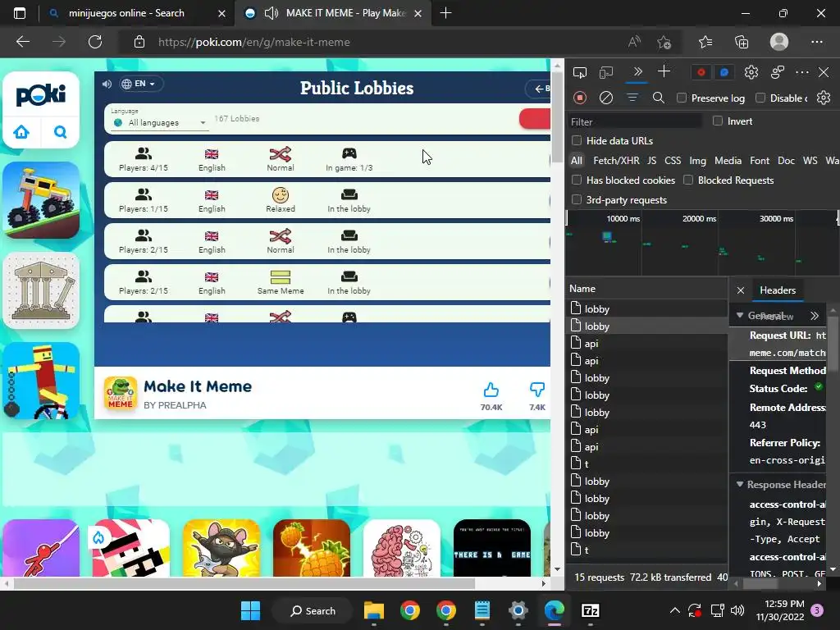Show more DevTools tabs chevron

(x=637, y=72)
